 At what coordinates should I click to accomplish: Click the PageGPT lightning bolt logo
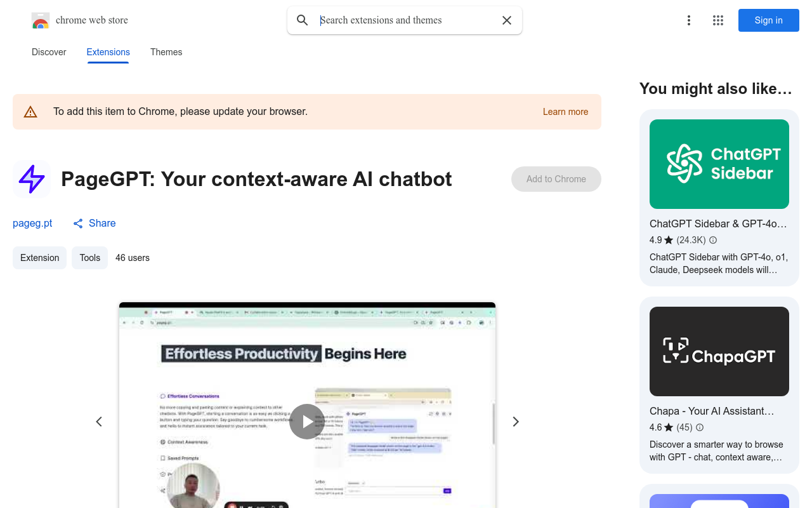click(x=32, y=179)
